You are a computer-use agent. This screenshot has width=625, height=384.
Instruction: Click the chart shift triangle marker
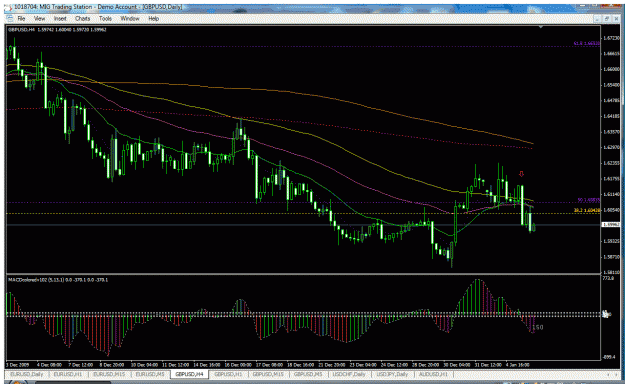(541, 27)
